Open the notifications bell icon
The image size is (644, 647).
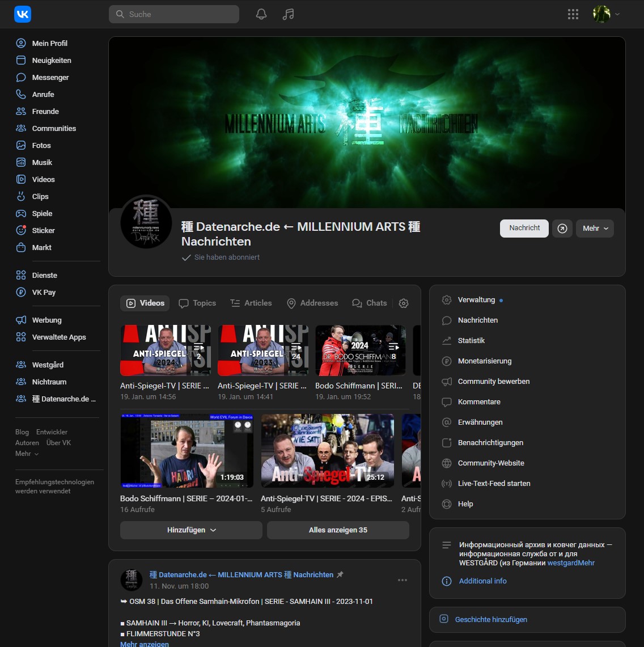click(x=261, y=14)
